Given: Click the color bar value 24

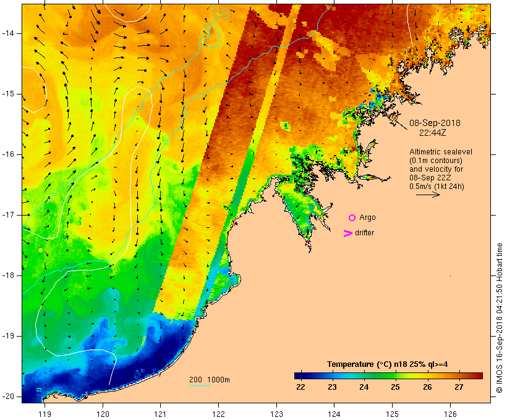Looking at the screenshot, I should point(364,387).
